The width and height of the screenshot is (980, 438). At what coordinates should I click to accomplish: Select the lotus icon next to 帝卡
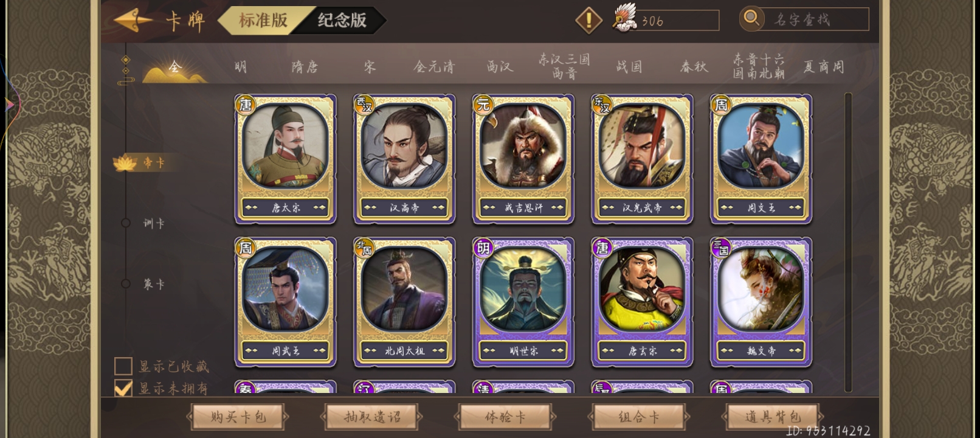[x=125, y=163]
